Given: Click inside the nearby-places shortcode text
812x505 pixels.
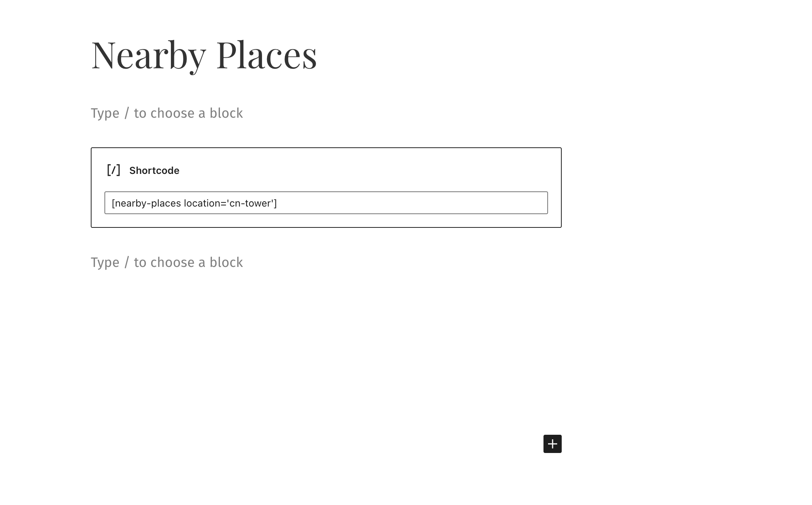Looking at the screenshot, I should [x=194, y=203].
